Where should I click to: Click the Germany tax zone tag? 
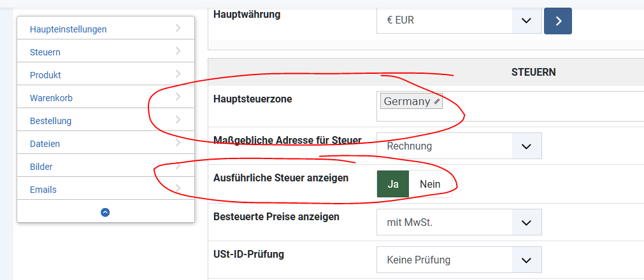pos(407,102)
